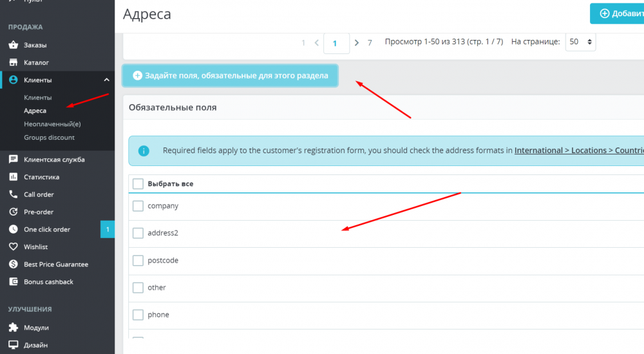644x354 pixels.
Task: Click One click order badge showing 1
Action: [x=108, y=229]
